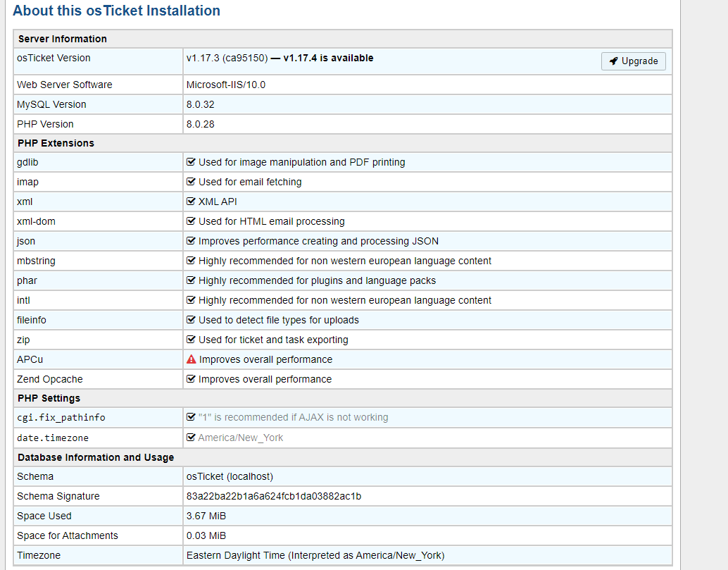728x570 pixels.
Task: Click the "cgi.fix_pathinfo" setting name
Action: (x=61, y=417)
